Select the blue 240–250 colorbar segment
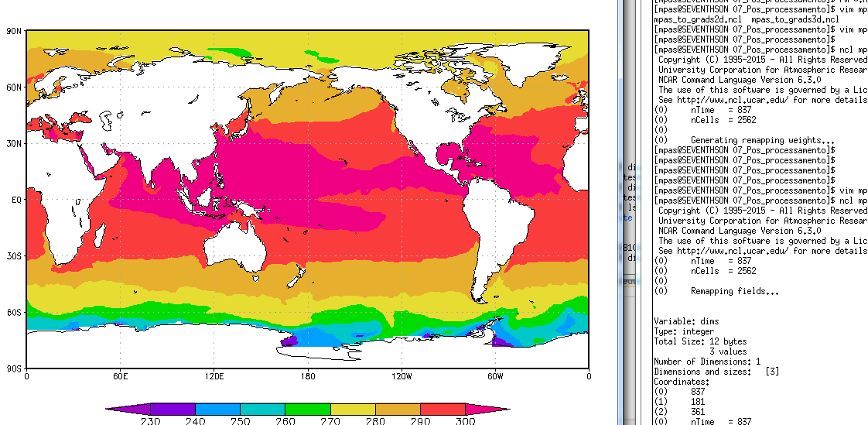The image size is (868, 425). click(217, 408)
